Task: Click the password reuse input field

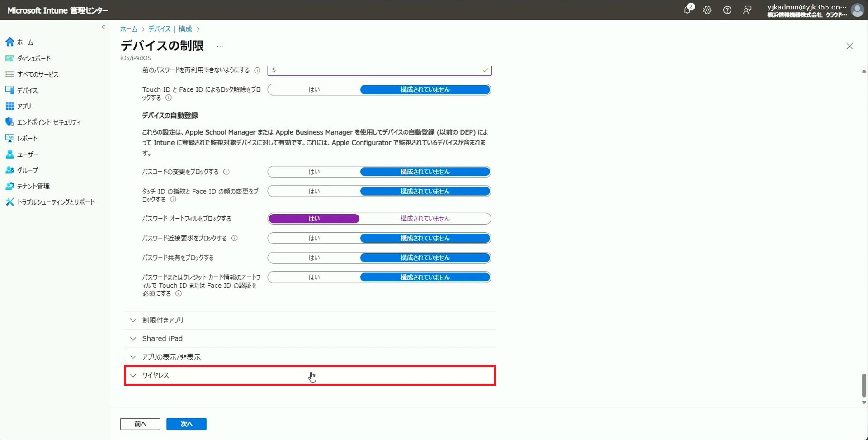Action: (375, 70)
